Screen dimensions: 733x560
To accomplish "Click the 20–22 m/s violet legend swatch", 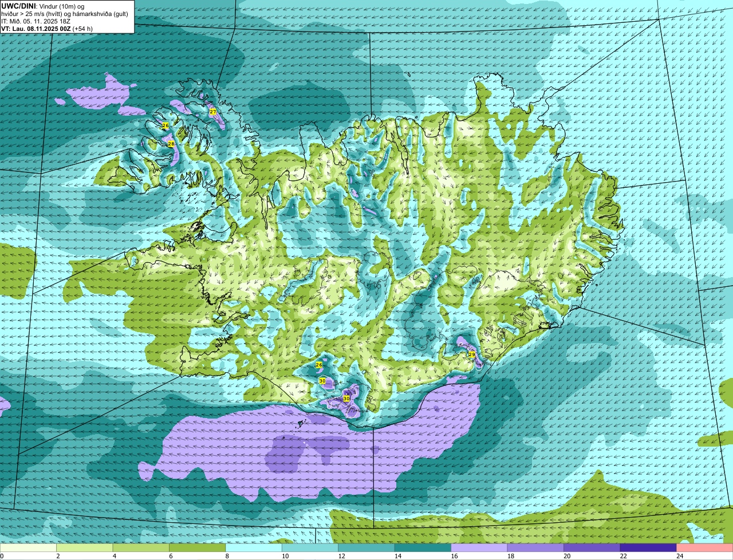I will point(592,547).
